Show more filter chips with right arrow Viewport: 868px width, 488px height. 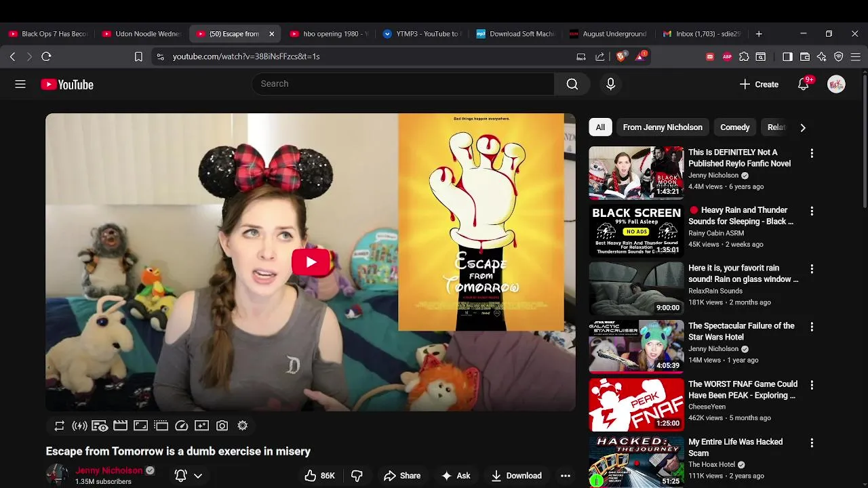[803, 127]
